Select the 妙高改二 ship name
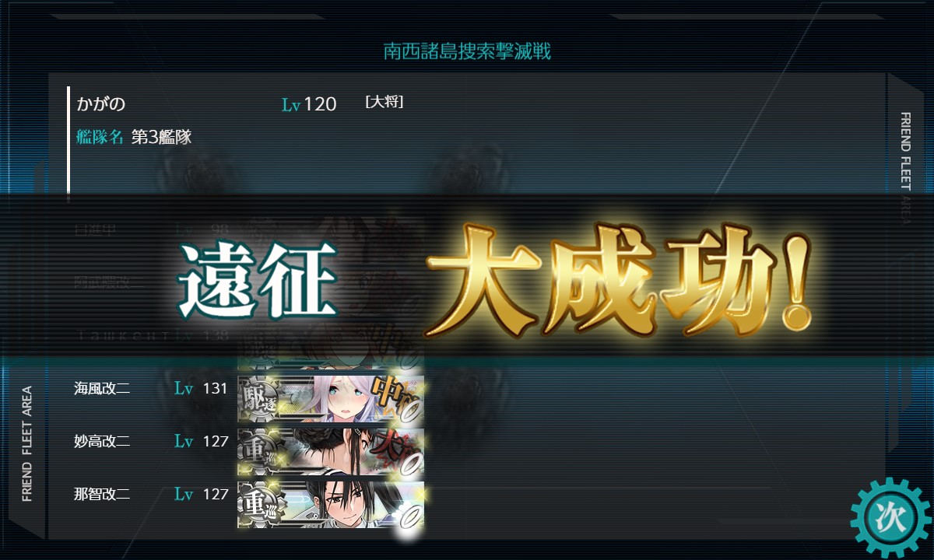The width and height of the screenshot is (934, 560). tap(102, 441)
